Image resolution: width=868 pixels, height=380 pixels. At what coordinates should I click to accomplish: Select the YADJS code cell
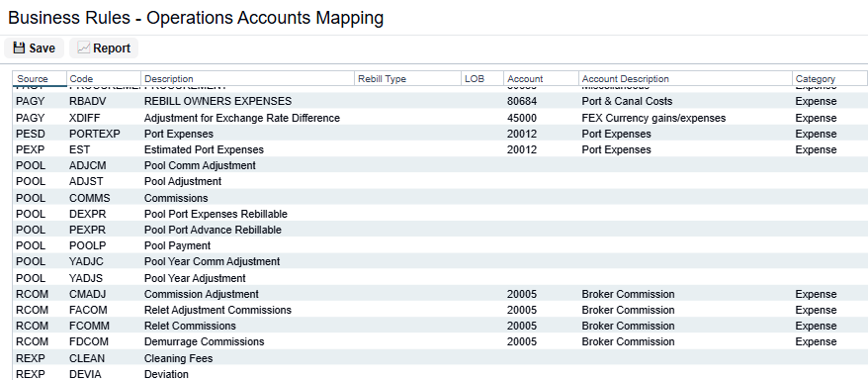[x=86, y=278]
